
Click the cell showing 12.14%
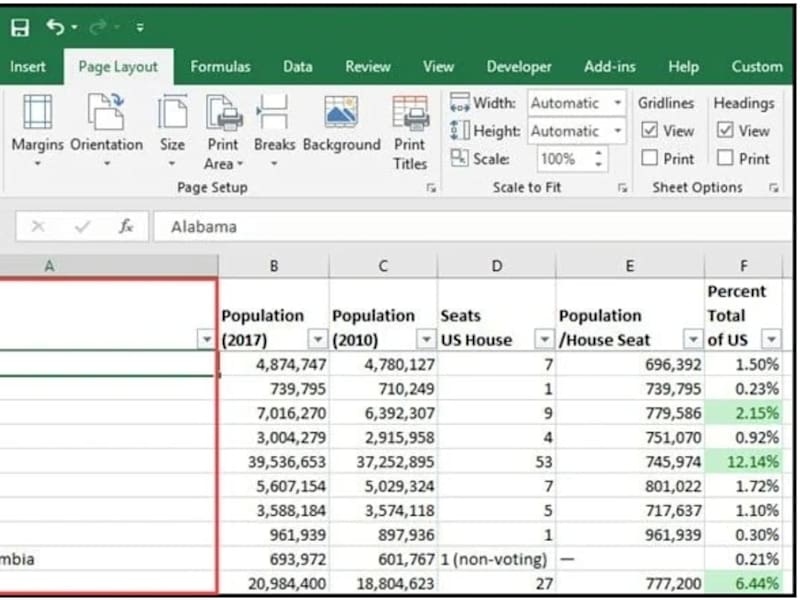pos(743,462)
